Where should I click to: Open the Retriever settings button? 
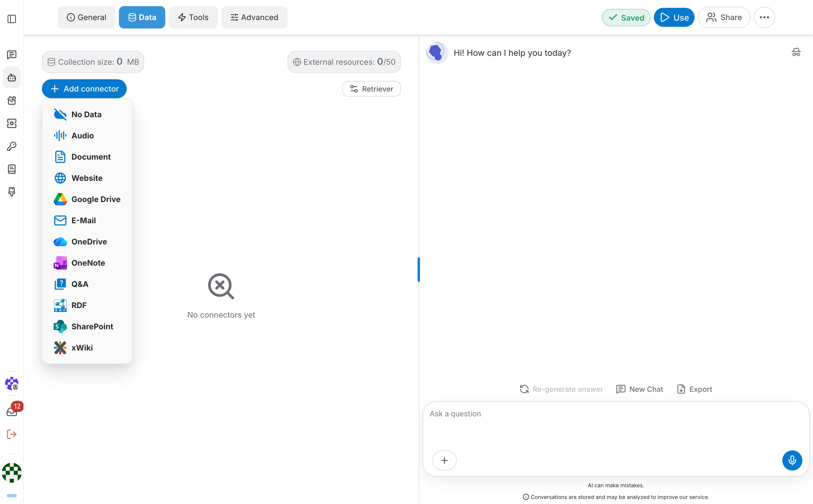point(371,89)
